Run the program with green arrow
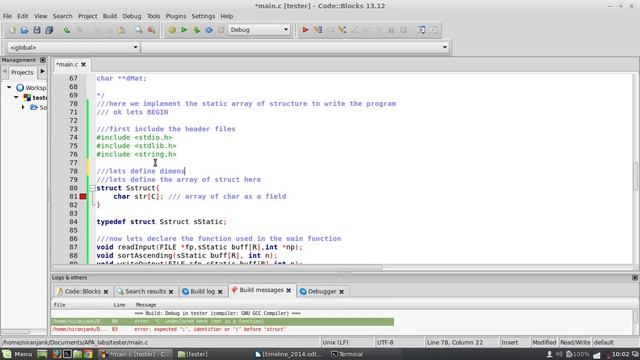640x360 pixels. pos(184,30)
